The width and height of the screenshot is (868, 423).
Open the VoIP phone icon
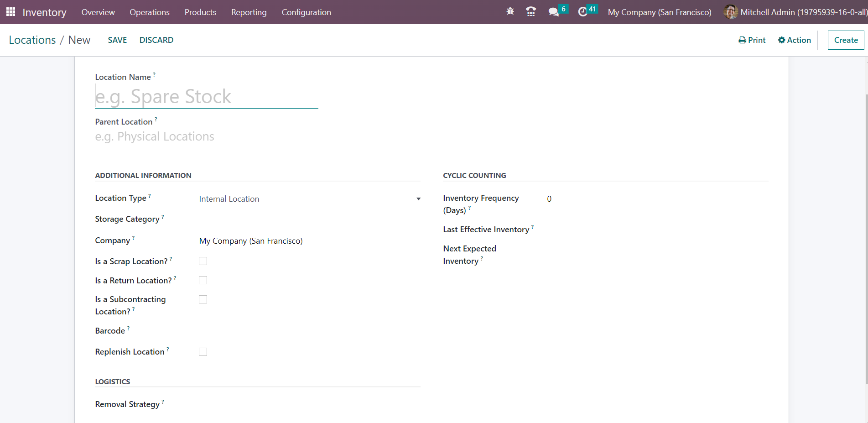(x=531, y=12)
